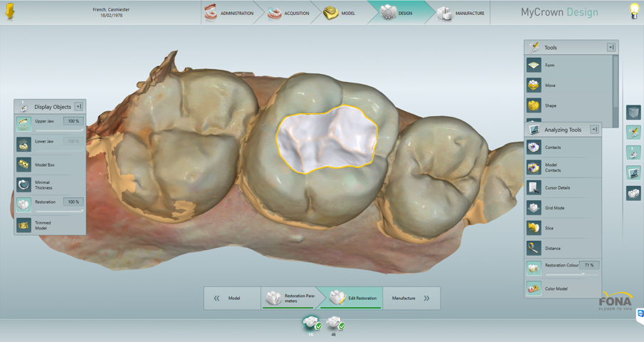This screenshot has width=644, height=342.
Task: Toggle Lower Jaw visibility
Action: pos(24,144)
